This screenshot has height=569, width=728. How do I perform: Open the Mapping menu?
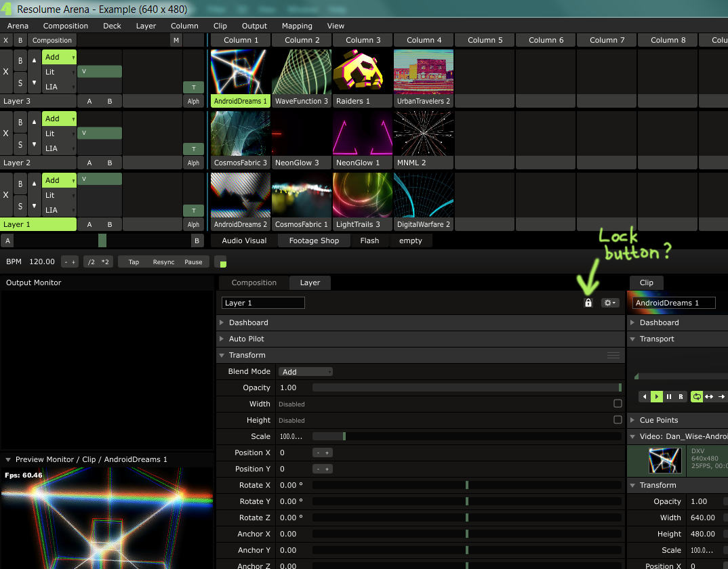[297, 26]
